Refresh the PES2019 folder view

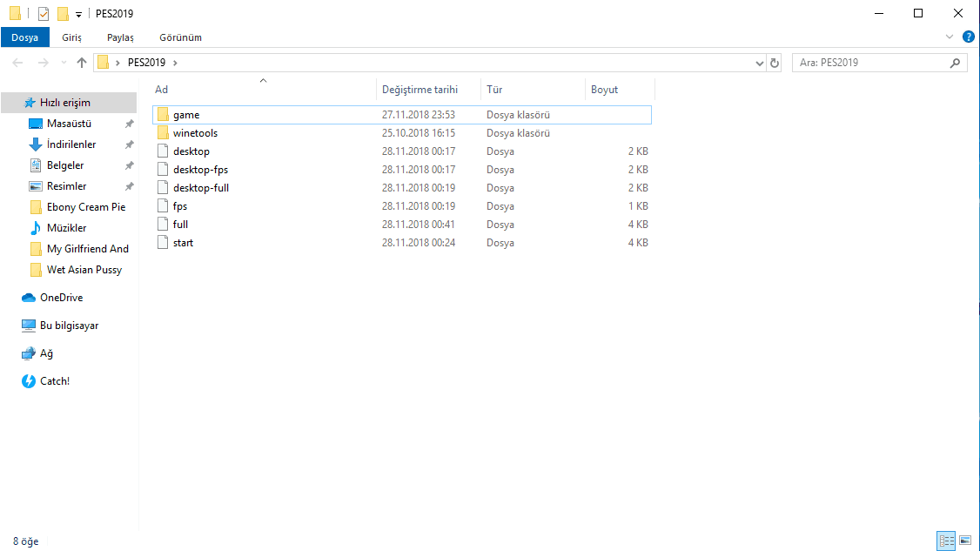click(x=775, y=63)
